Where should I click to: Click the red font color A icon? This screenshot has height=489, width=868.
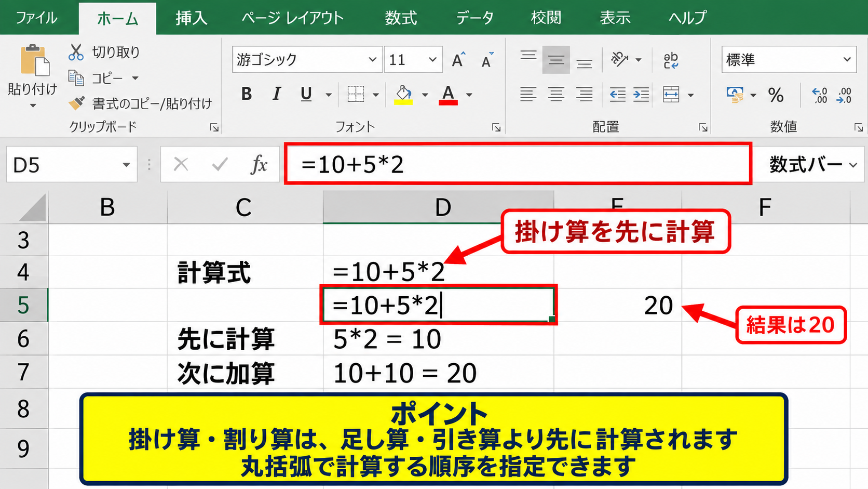click(x=448, y=95)
